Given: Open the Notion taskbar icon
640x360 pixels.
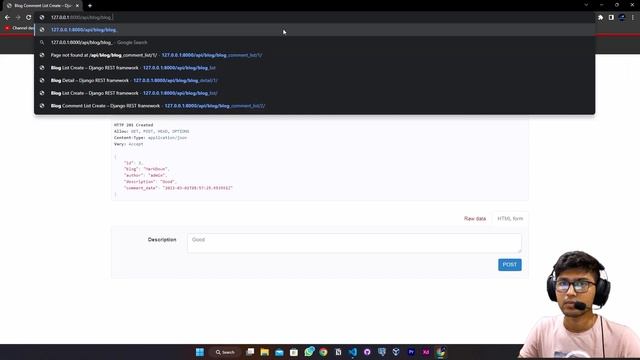Looking at the screenshot, I should pos(338,352).
